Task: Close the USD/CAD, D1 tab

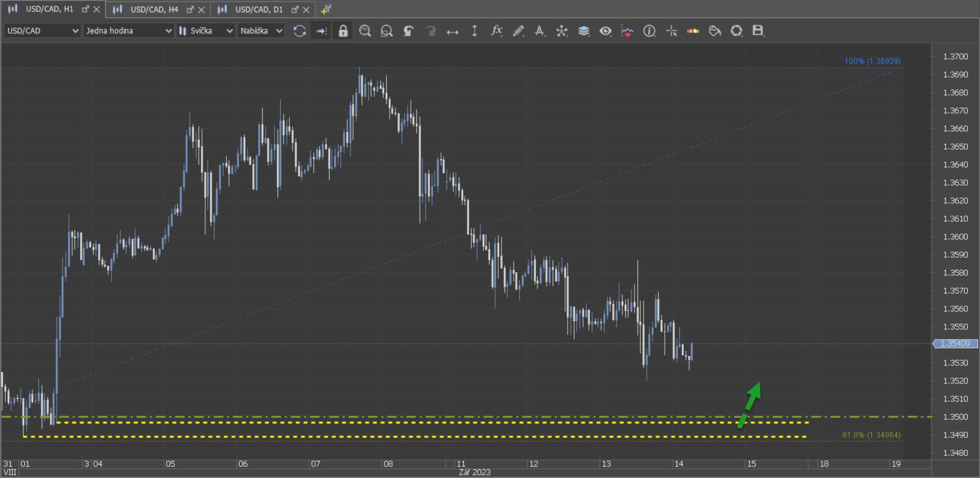Action: (306, 9)
